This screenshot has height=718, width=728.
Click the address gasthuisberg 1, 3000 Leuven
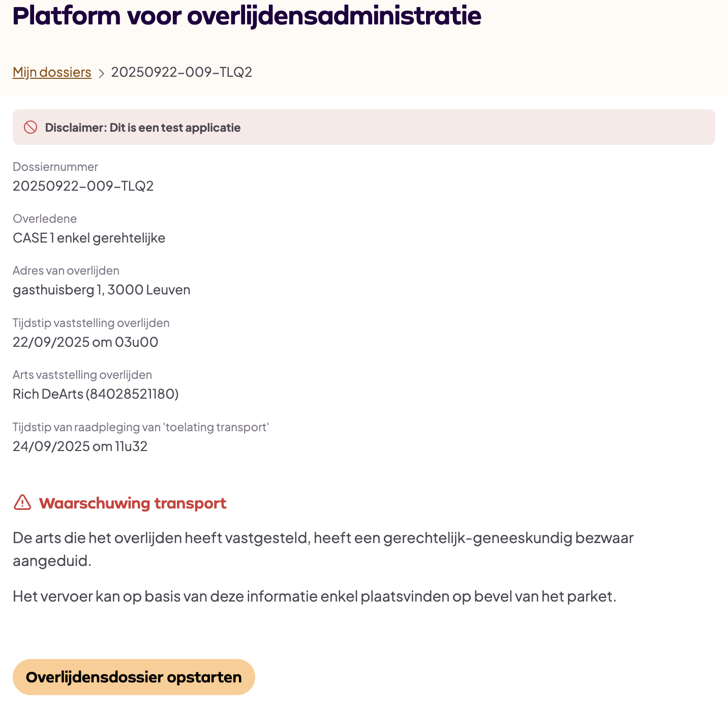coord(101,290)
